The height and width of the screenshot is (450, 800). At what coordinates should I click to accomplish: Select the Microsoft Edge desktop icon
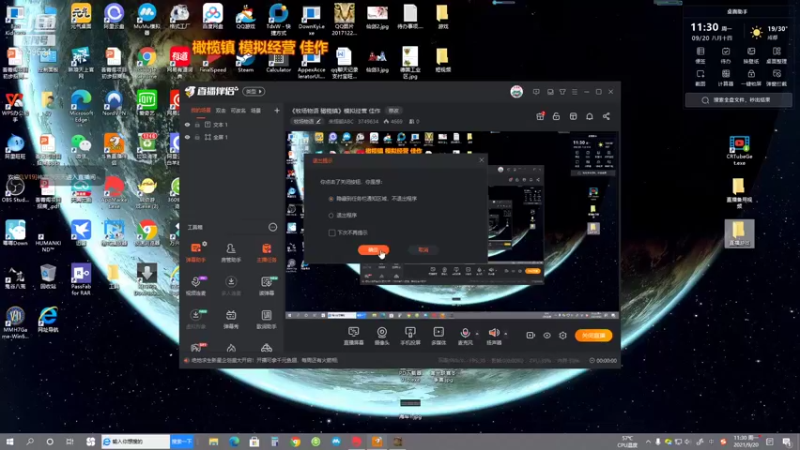click(81, 106)
